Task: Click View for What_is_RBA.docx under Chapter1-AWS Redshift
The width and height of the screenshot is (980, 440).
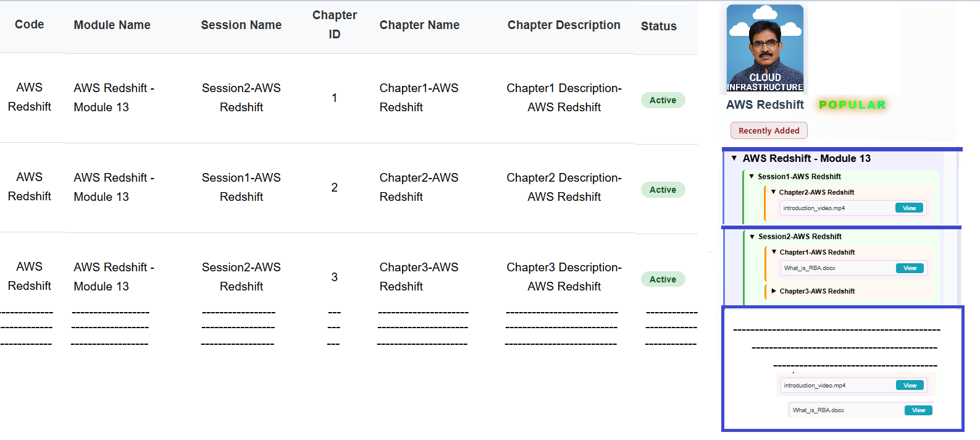Action: pyautogui.click(x=910, y=268)
